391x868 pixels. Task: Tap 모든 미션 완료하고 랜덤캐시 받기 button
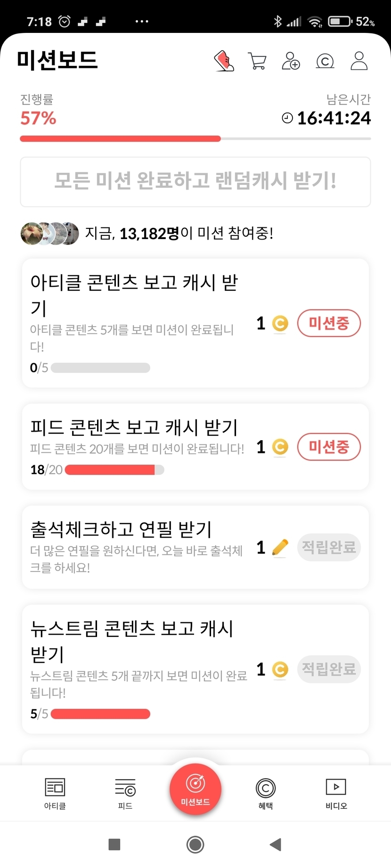tap(195, 182)
